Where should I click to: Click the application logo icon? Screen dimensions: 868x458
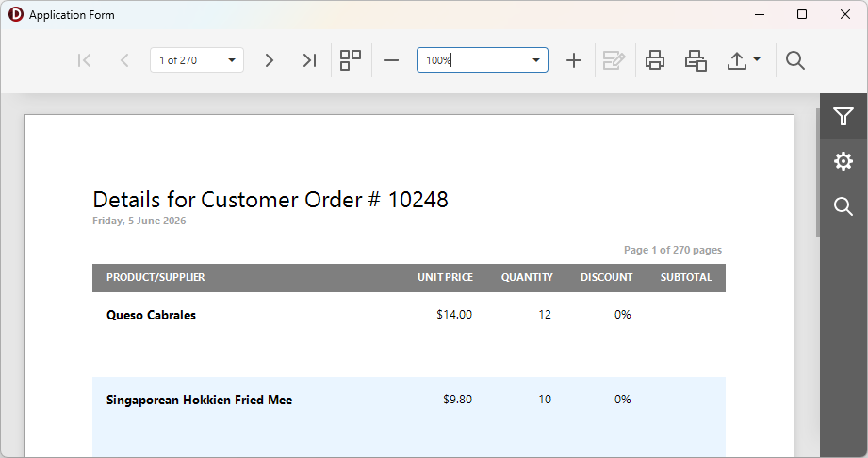pos(15,14)
